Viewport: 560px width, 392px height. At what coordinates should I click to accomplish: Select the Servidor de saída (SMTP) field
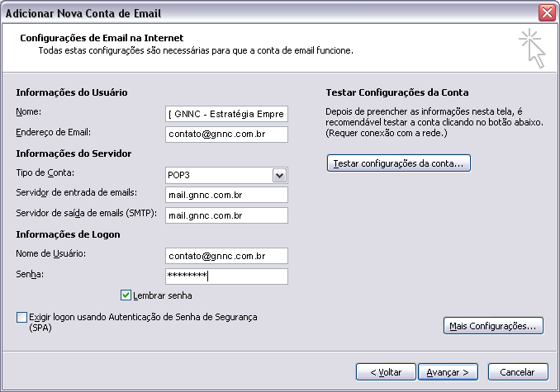tap(226, 215)
